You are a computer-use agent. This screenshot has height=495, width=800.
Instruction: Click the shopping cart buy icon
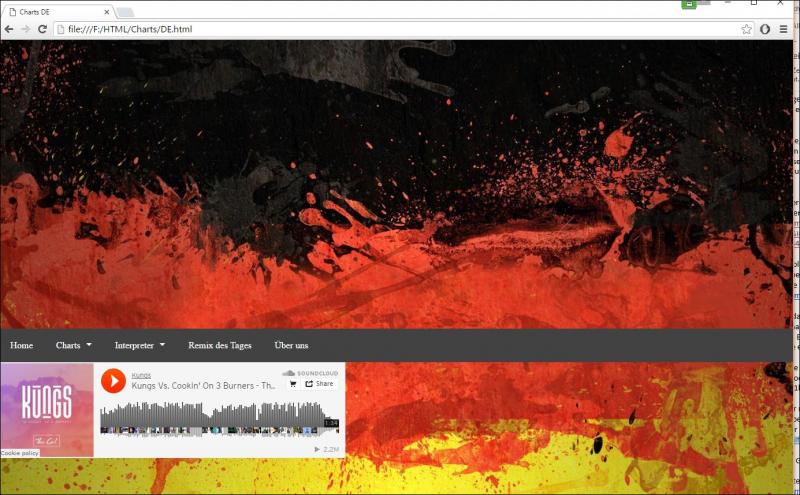pyautogui.click(x=293, y=384)
